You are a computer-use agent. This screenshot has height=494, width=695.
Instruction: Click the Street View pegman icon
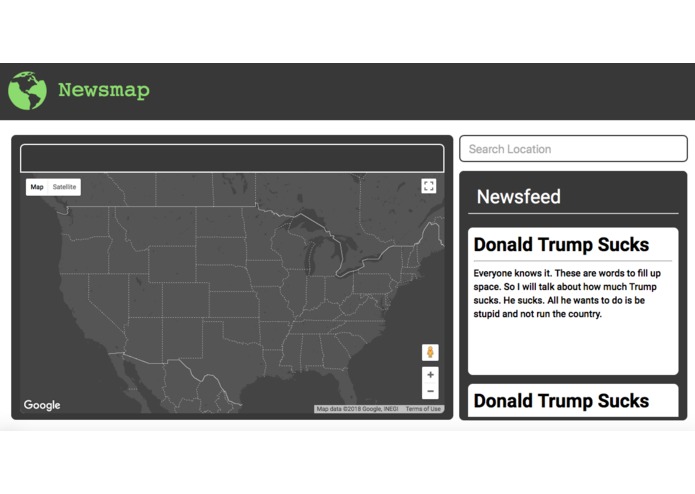tap(430, 353)
